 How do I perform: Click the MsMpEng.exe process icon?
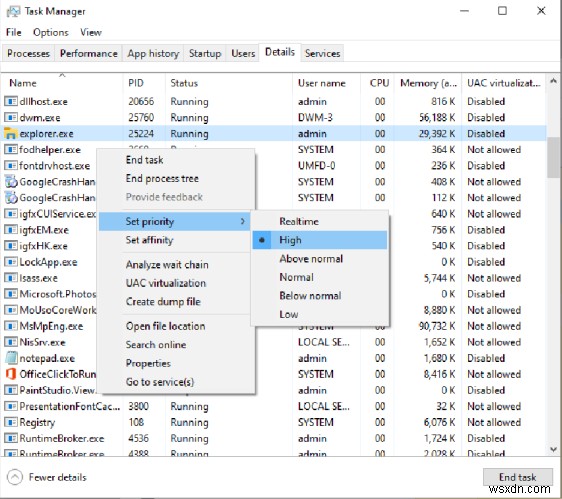click(x=10, y=326)
